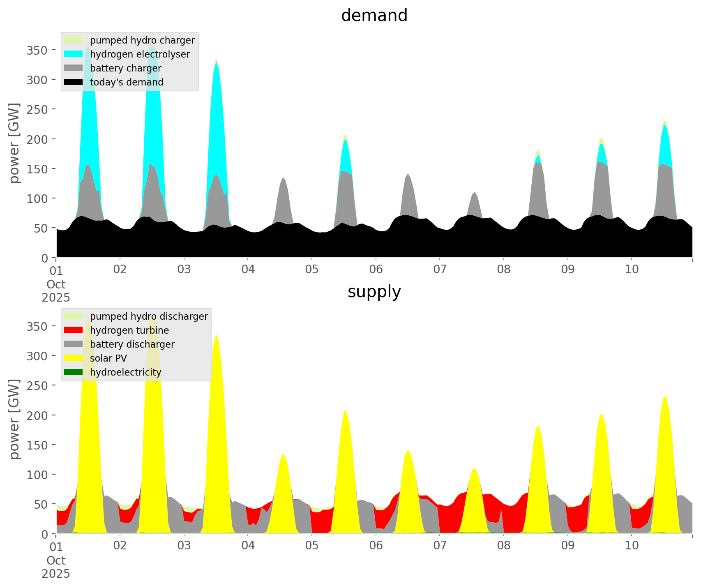Click the pumped hydro charger legend swatch
The image size is (701, 588).
tap(74, 40)
